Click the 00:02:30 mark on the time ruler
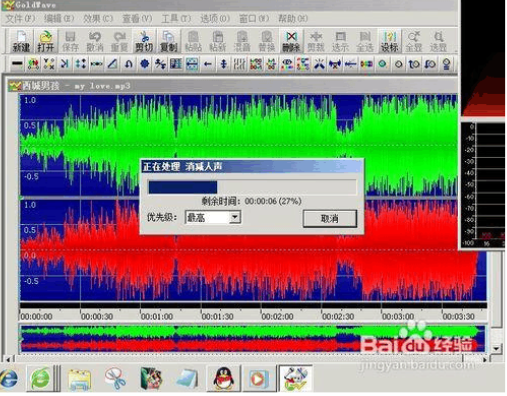 (x=338, y=316)
